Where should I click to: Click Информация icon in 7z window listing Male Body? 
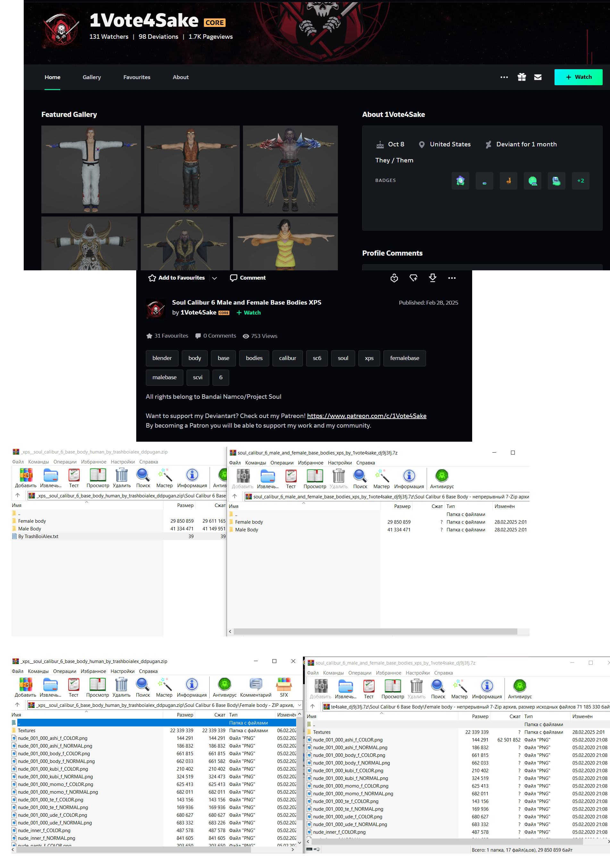[409, 479]
